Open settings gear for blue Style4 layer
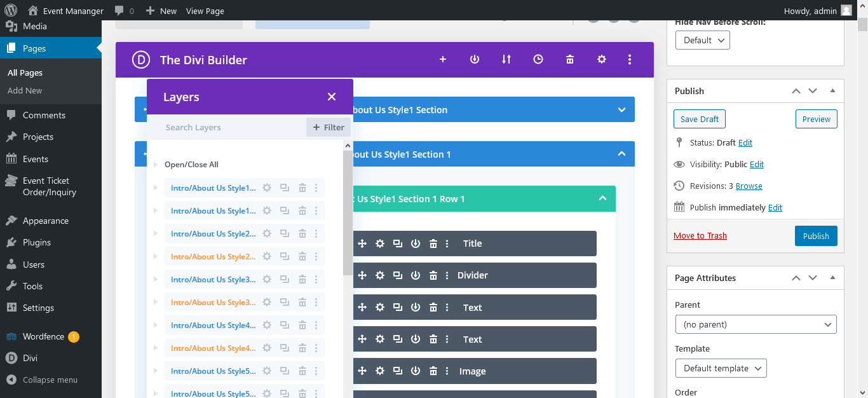 [267, 325]
